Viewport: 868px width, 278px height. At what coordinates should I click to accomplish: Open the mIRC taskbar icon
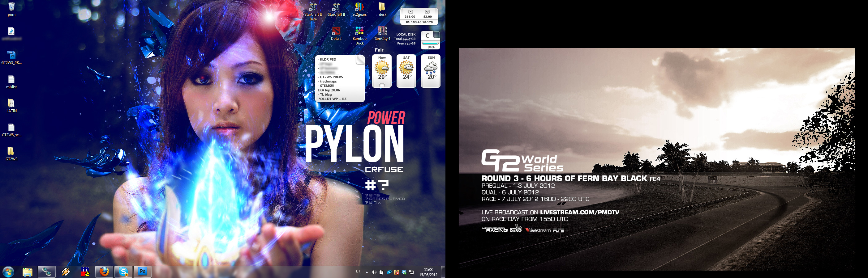click(85, 272)
